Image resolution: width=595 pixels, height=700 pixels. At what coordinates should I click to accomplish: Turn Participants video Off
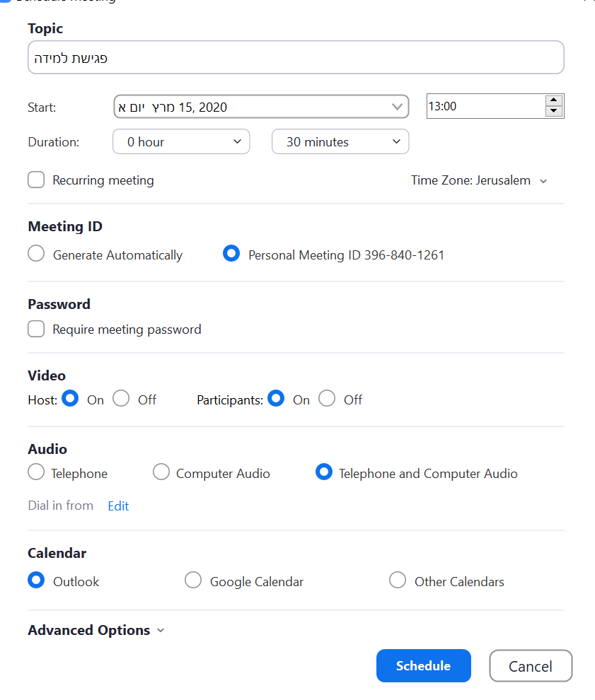click(327, 398)
